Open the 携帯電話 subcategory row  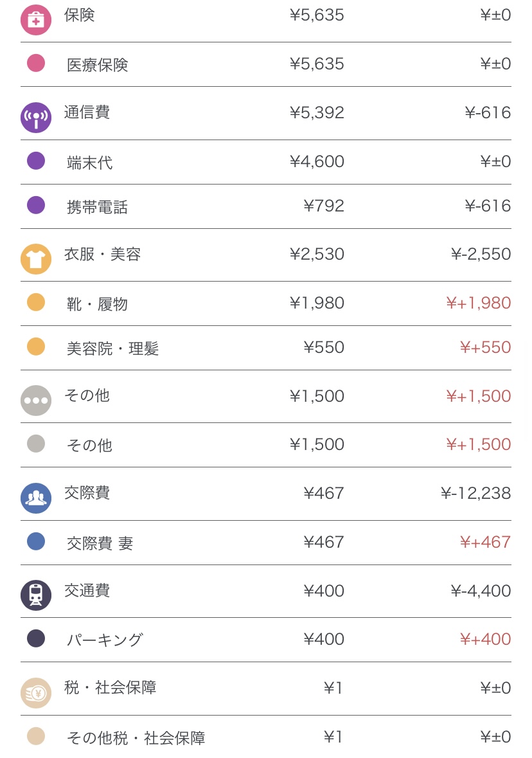pos(97,207)
